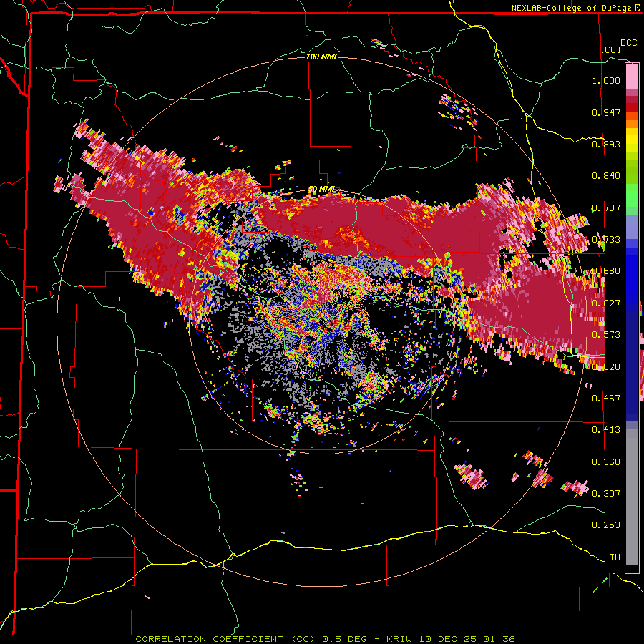Click the DCC label above the color bar
644x644 pixels.
point(628,43)
